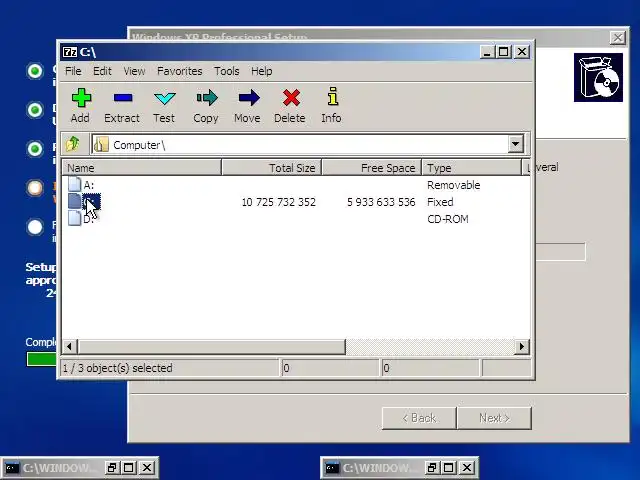Close the Windows XP Setup window

pyautogui.click(x=618, y=38)
